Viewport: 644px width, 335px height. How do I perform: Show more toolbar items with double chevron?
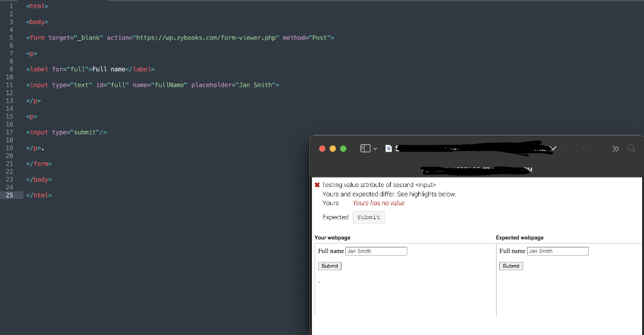(x=615, y=149)
